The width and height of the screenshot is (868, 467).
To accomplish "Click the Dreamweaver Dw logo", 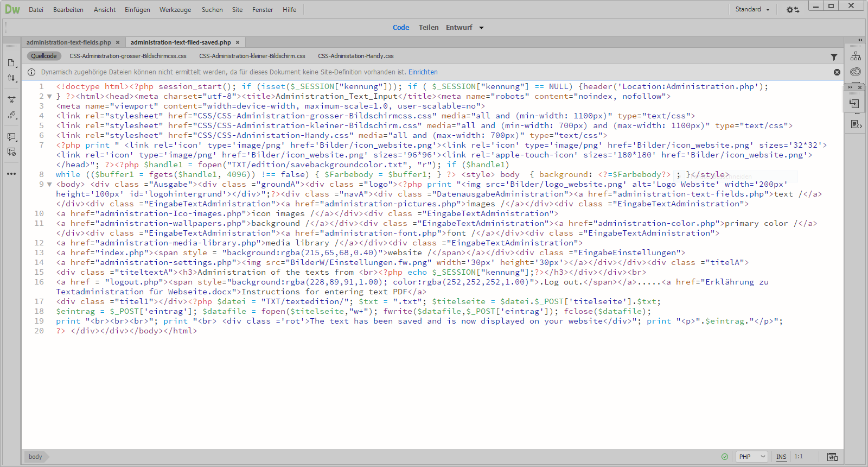I will tap(12, 9).
